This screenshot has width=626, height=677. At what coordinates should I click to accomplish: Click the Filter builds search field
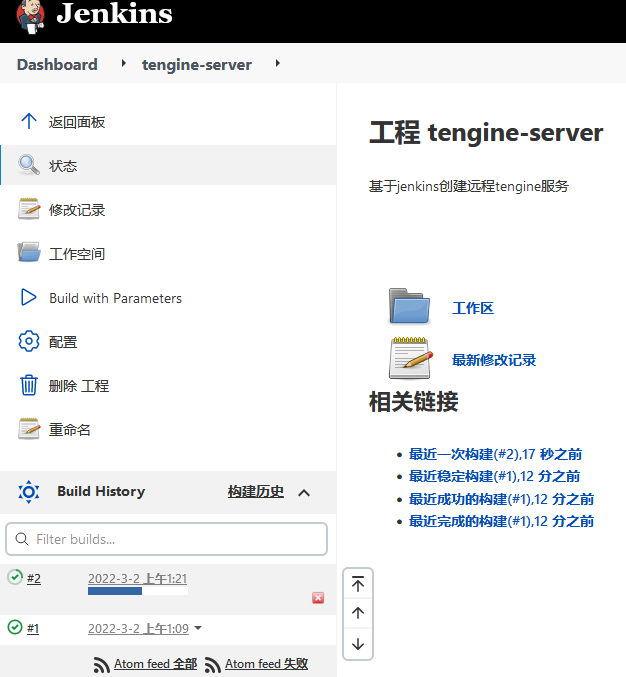pyautogui.click(x=166, y=539)
